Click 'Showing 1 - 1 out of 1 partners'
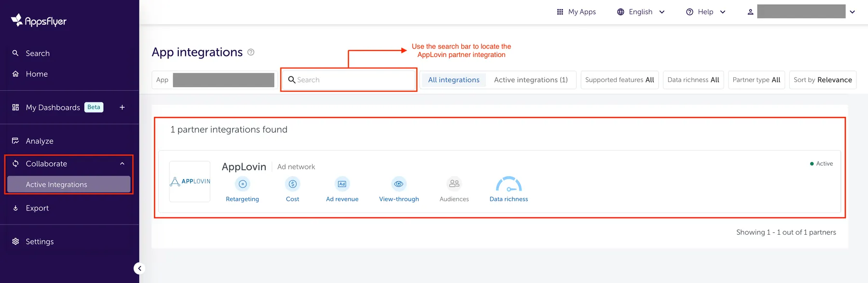 (x=786, y=232)
